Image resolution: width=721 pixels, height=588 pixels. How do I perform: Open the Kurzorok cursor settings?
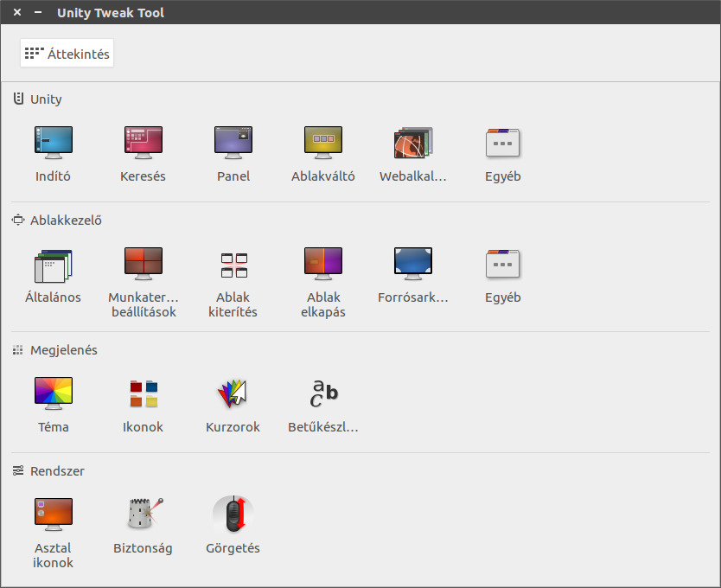pos(233,405)
